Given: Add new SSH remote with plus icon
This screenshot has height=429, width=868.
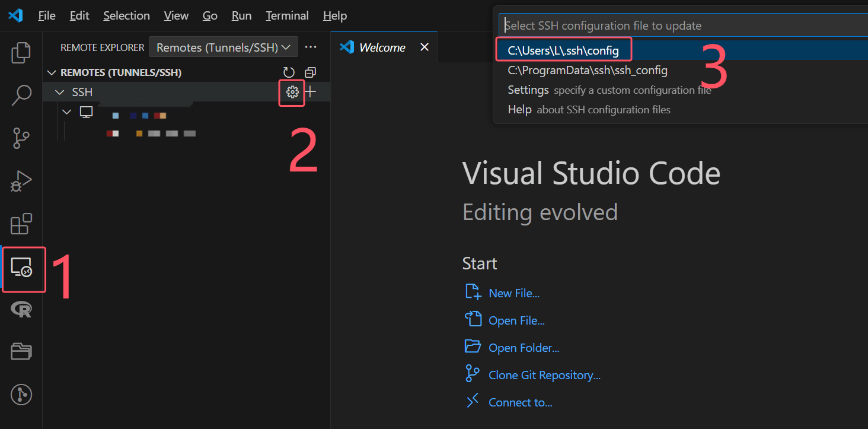Looking at the screenshot, I should tap(310, 92).
